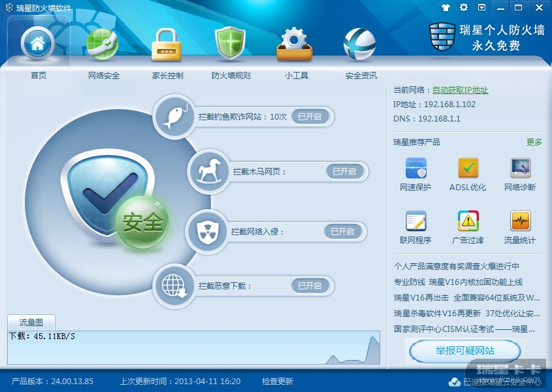
Task: Click the 上次更新时间 2013-04-11 text
Action: pyautogui.click(x=180, y=381)
